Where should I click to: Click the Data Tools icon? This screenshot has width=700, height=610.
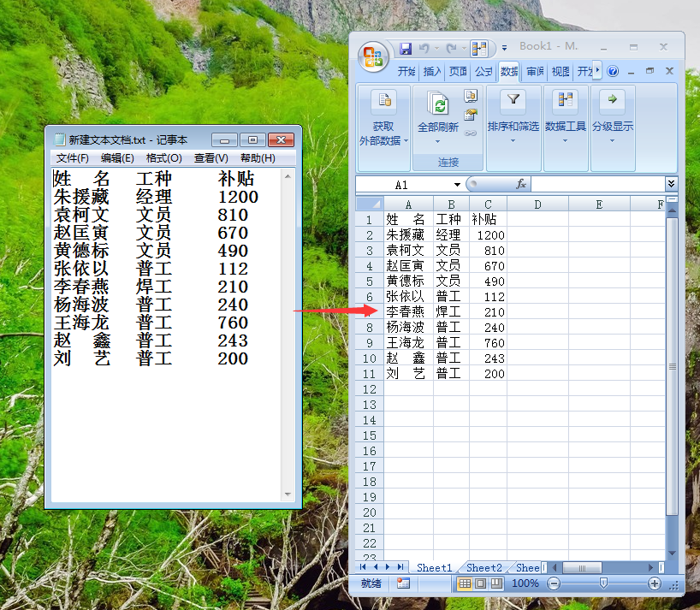point(565,100)
